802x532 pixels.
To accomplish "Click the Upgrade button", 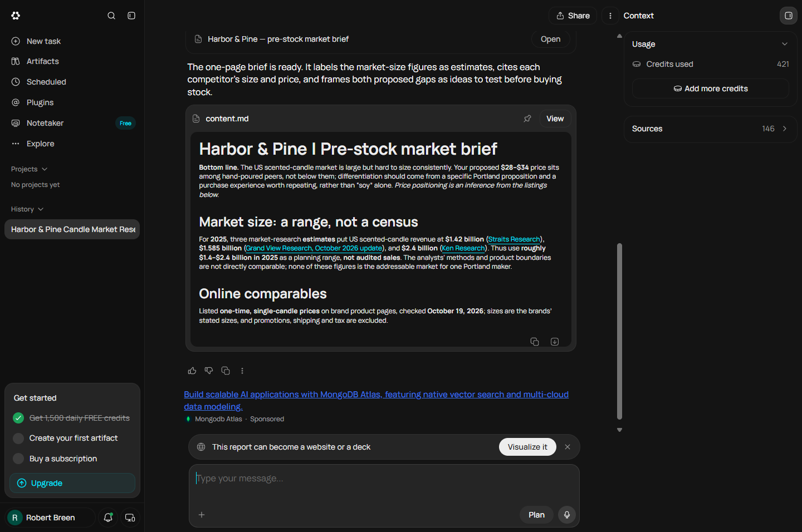I will (x=72, y=483).
